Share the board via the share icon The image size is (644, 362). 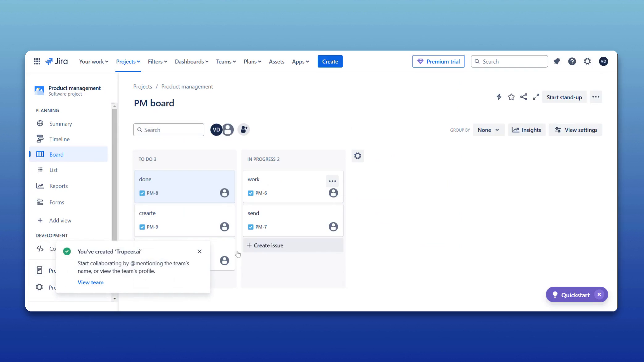point(524,97)
